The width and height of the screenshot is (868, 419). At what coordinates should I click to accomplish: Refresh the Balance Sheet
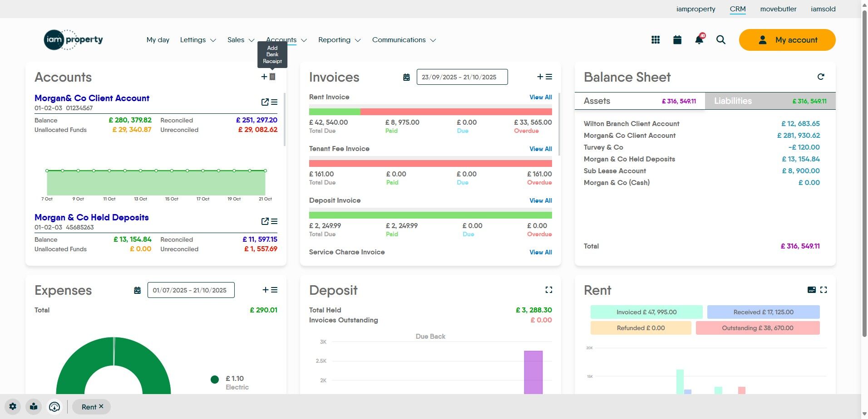[821, 77]
